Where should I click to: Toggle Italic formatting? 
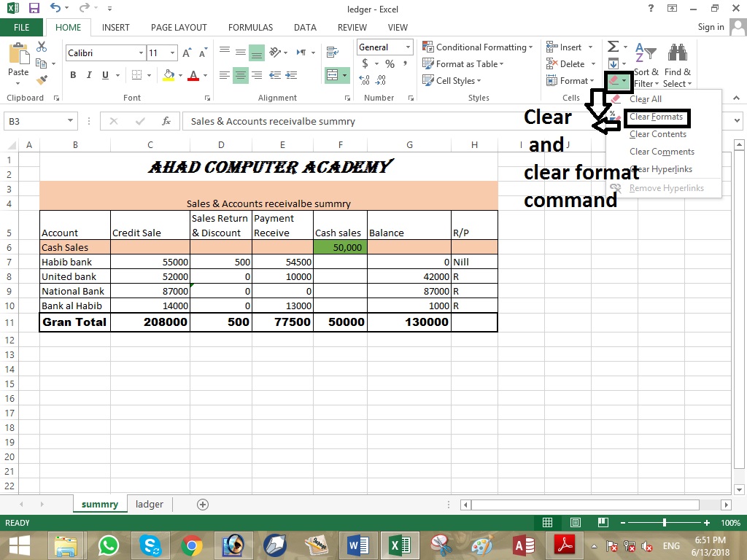88,74
